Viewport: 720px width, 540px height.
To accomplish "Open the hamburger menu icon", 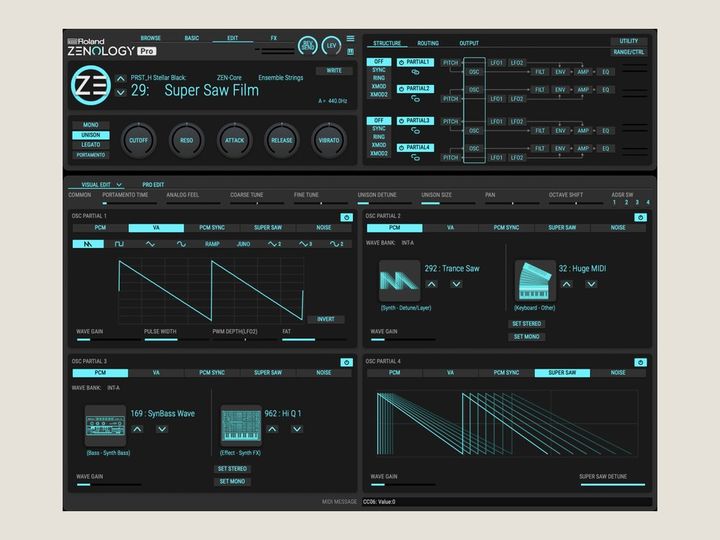I will click(x=350, y=39).
